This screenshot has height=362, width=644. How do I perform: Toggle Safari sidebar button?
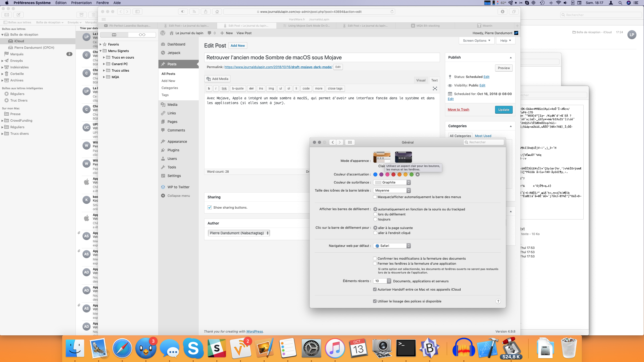point(137,12)
